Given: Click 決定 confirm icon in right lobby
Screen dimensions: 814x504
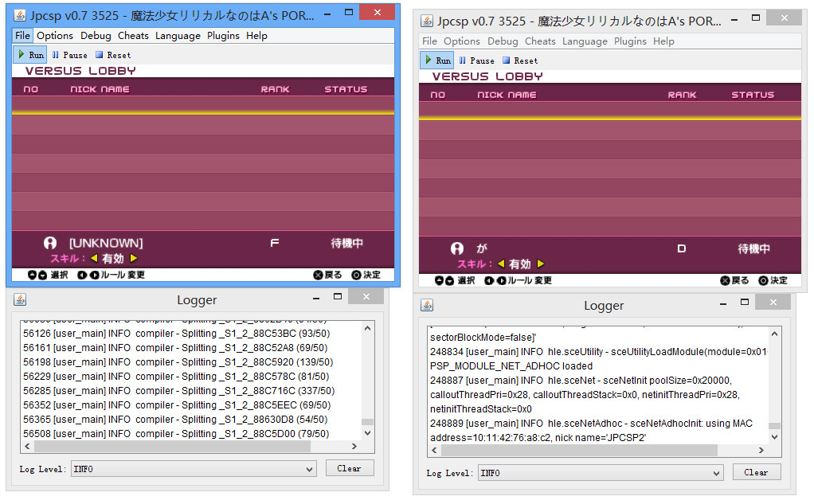Looking at the screenshot, I should (763, 281).
